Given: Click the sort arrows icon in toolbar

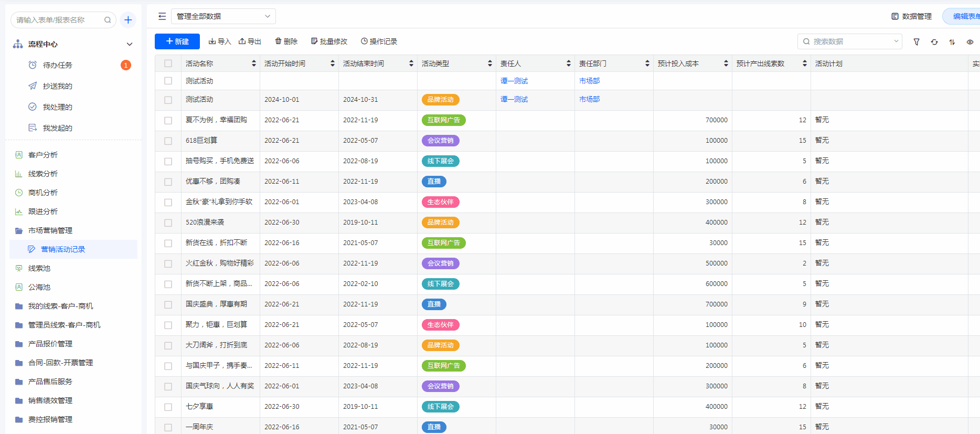Looking at the screenshot, I should 952,42.
